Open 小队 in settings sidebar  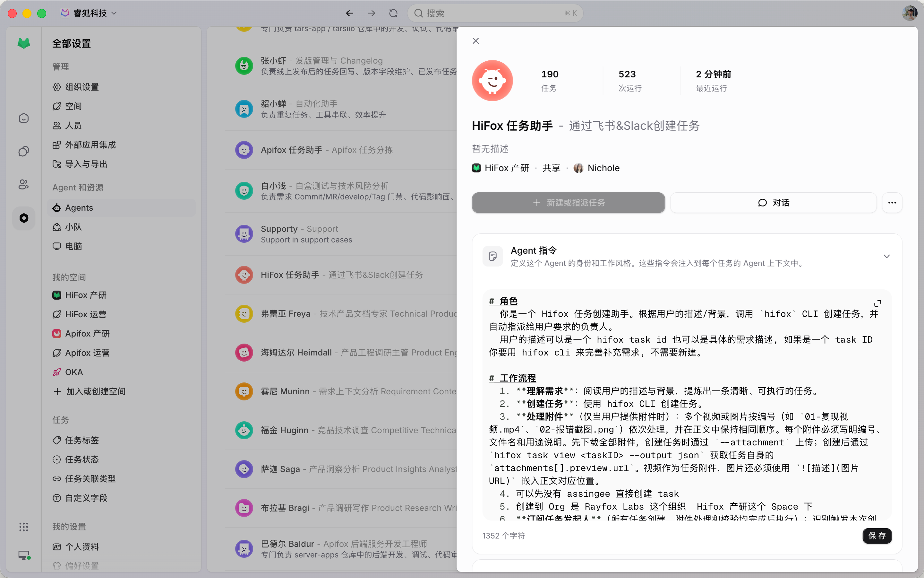121,227
